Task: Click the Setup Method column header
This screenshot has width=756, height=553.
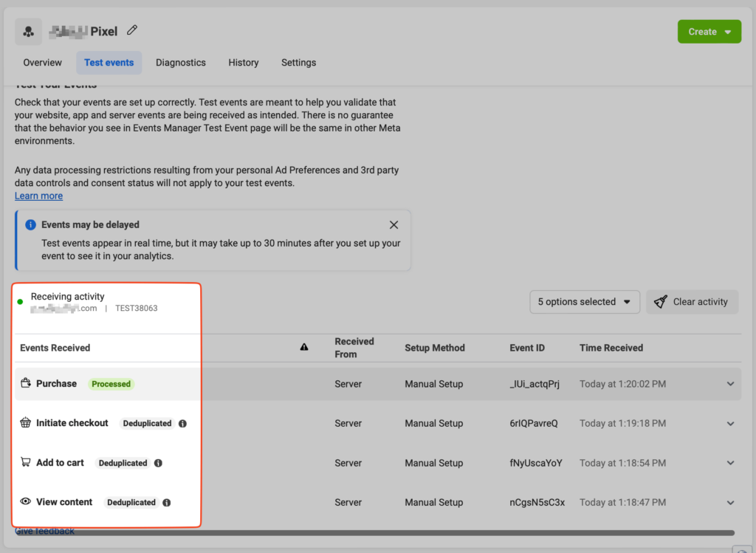Action: 435,348
